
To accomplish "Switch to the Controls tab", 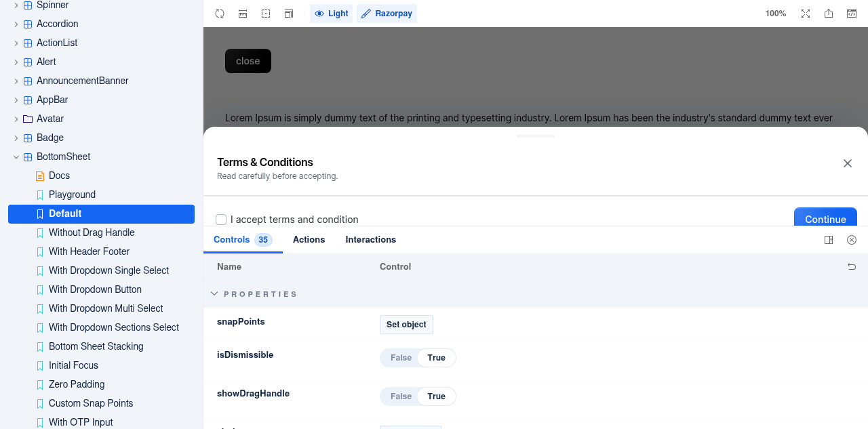I will [x=243, y=240].
